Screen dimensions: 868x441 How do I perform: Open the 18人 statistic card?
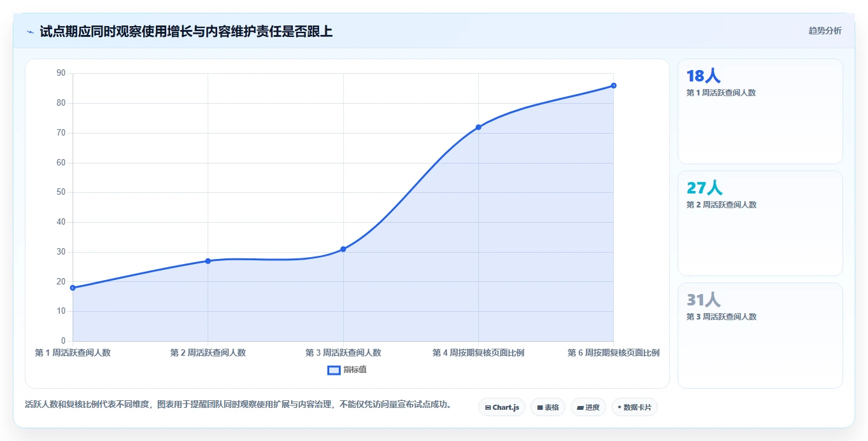(760, 111)
